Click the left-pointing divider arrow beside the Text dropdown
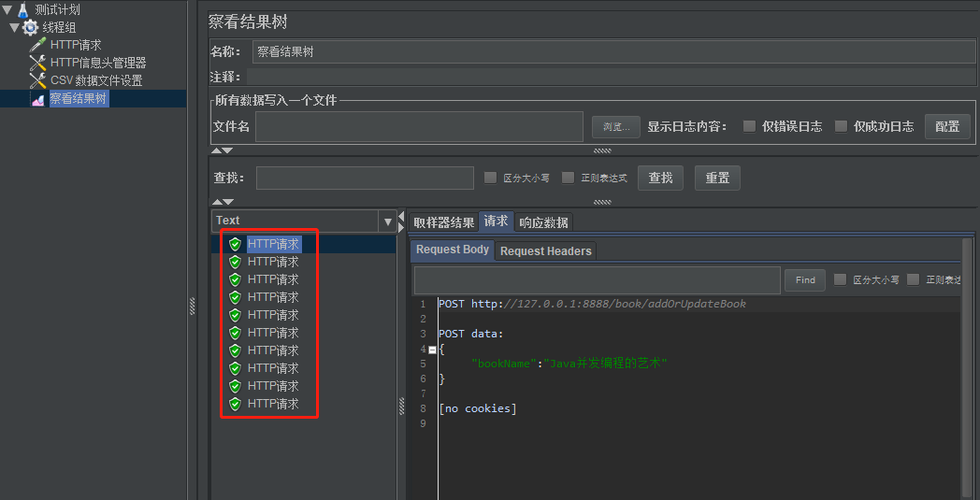This screenshot has height=500, width=980. tap(402, 216)
